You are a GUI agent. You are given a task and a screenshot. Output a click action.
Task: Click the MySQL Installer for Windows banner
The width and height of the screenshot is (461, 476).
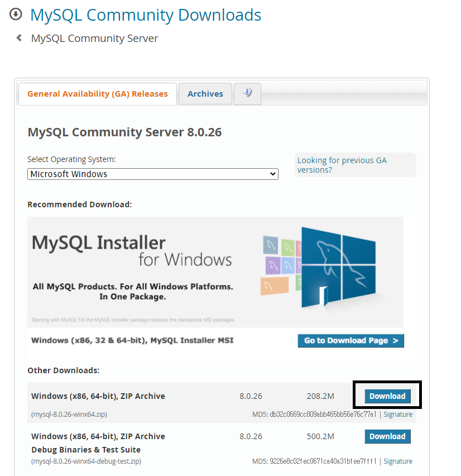point(215,272)
